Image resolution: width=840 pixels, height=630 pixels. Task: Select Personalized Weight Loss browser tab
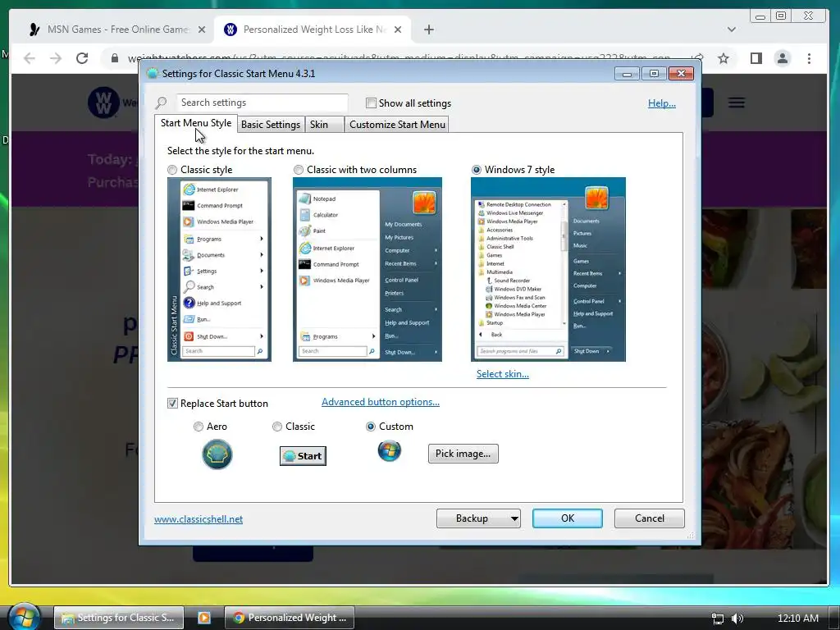[x=313, y=30]
